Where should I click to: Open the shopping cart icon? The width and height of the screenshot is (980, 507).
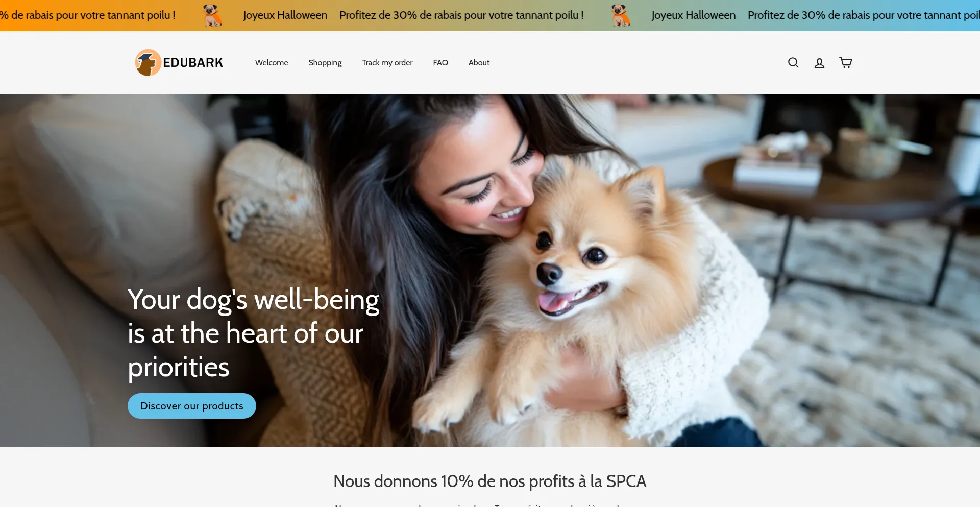pyautogui.click(x=846, y=62)
